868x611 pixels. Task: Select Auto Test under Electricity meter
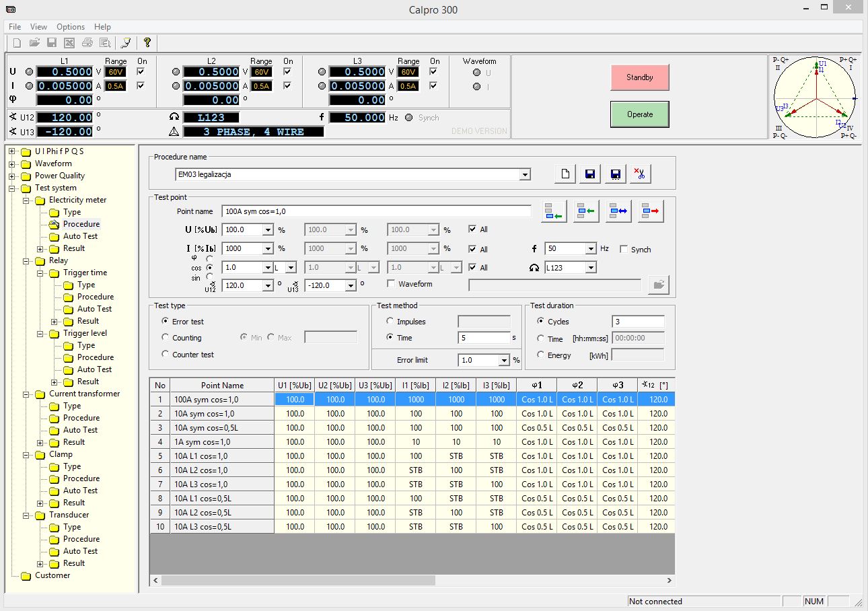pyautogui.click(x=81, y=236)
